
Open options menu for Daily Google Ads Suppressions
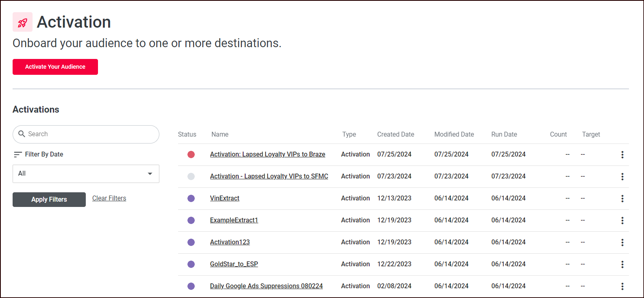tap(622, 286)
